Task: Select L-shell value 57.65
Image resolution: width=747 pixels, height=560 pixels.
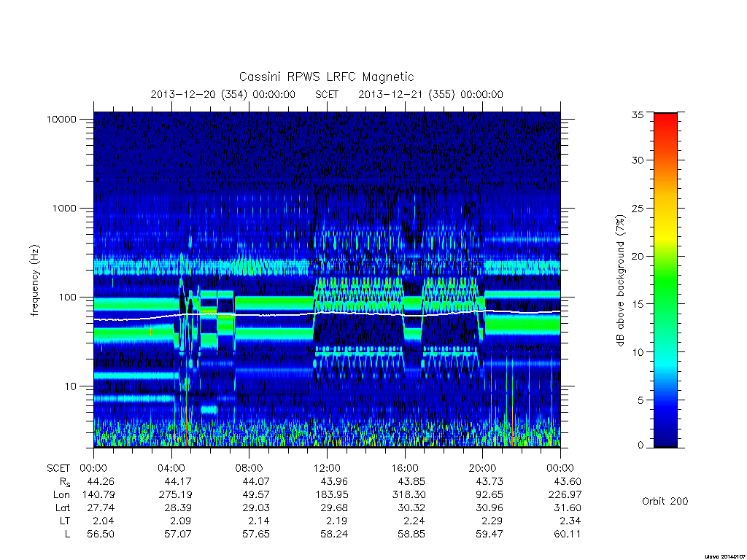Action: pos(256,534)
